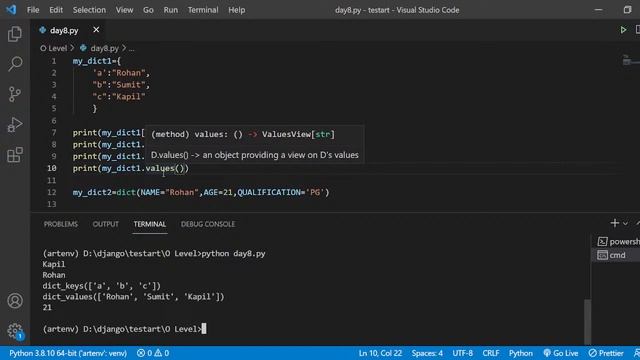
Task: Create new terminal with plus icon
Action: point(614,223)
